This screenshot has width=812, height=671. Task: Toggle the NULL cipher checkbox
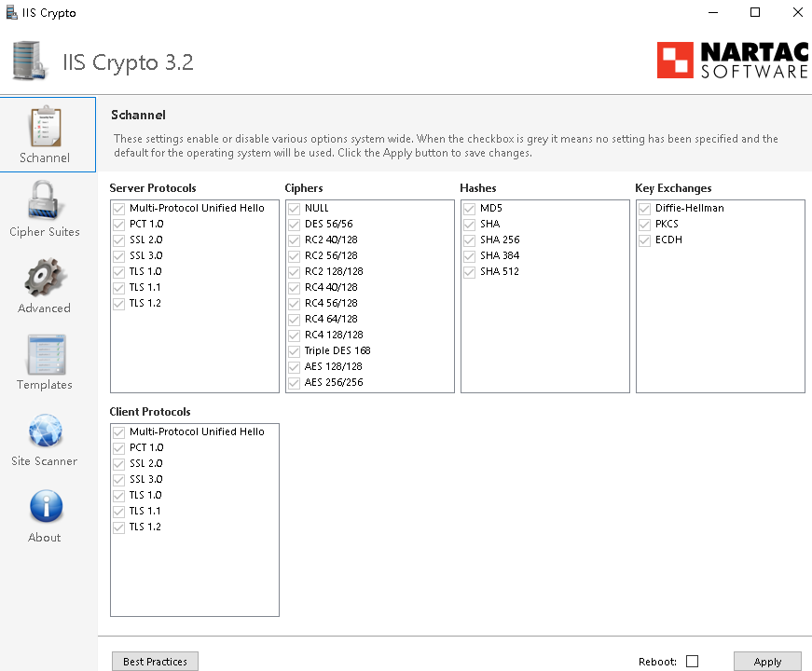(295, 209)
